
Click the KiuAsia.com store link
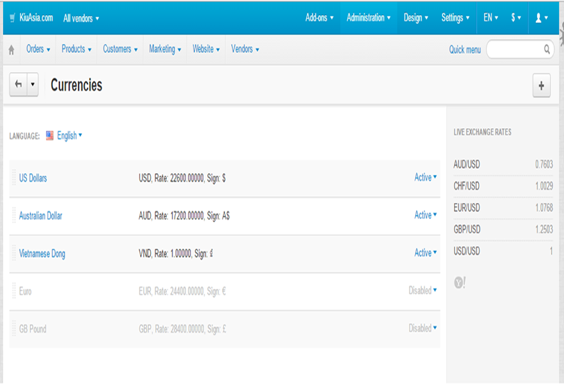pyautogui.click(x=36, y=17)
